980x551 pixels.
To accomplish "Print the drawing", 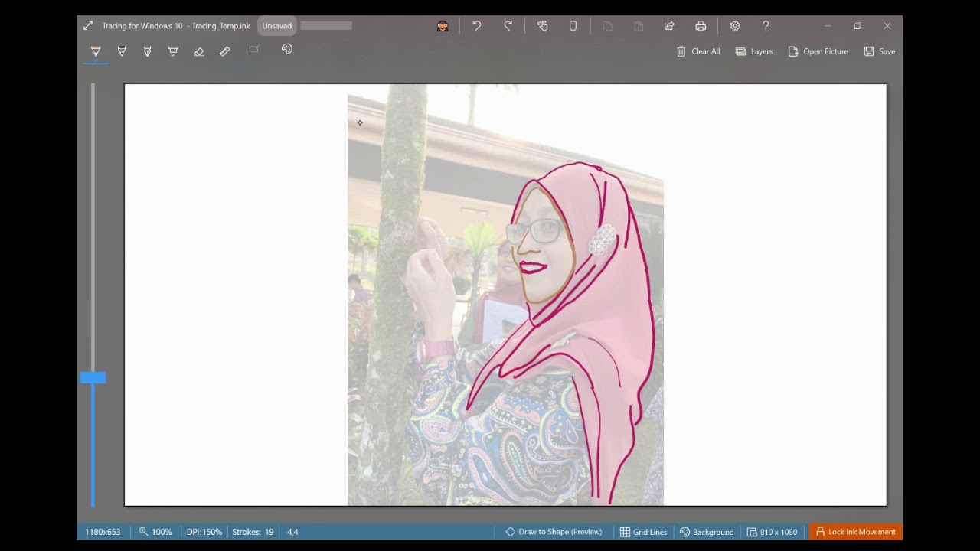I will click(x=701, y=26).
